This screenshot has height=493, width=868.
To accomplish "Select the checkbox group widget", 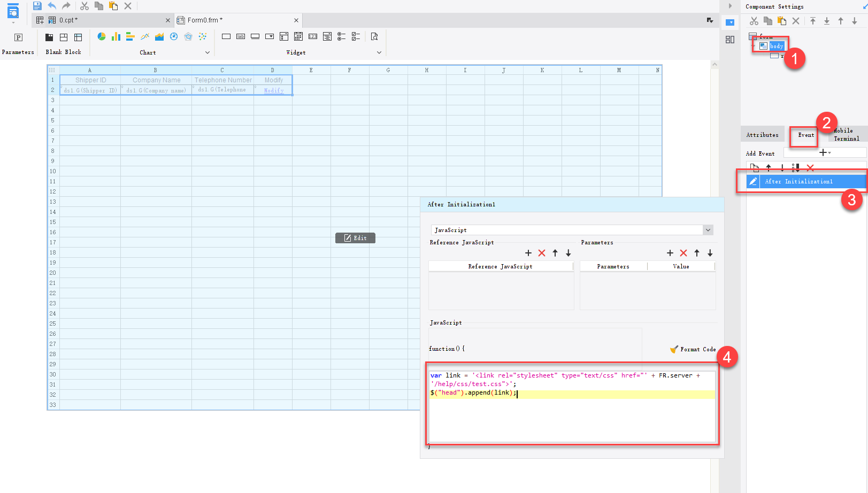I will point(356,36).
